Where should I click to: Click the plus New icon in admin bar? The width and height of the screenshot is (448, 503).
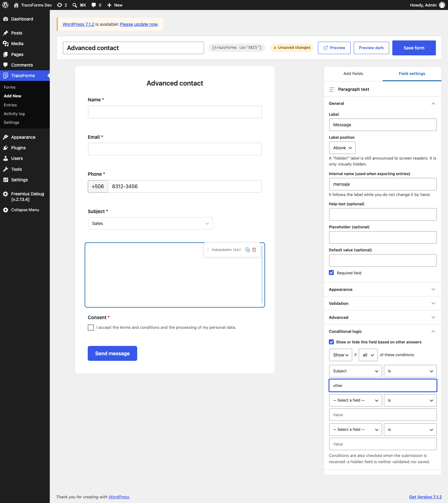[109, 5]
